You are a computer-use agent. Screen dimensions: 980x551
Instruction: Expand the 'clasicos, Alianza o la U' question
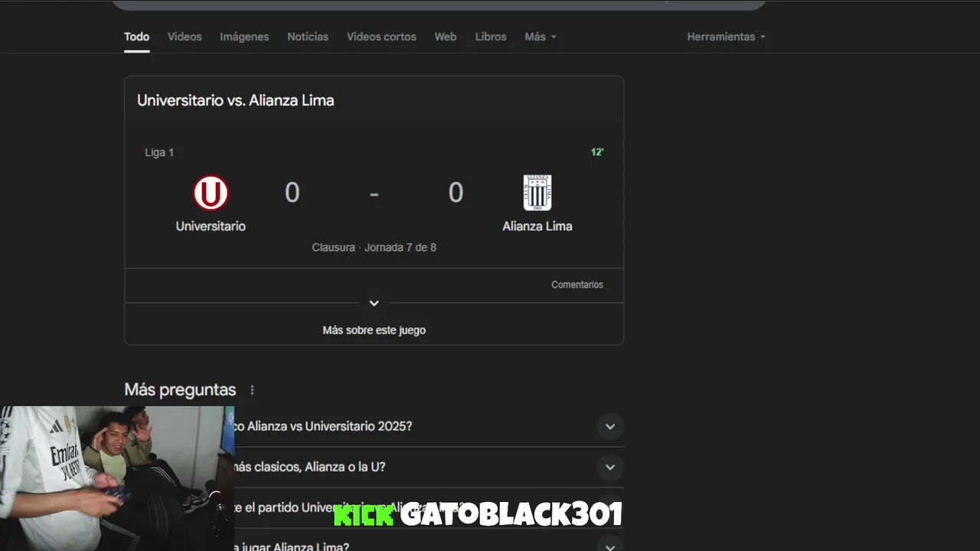click(x=610, y=468)
